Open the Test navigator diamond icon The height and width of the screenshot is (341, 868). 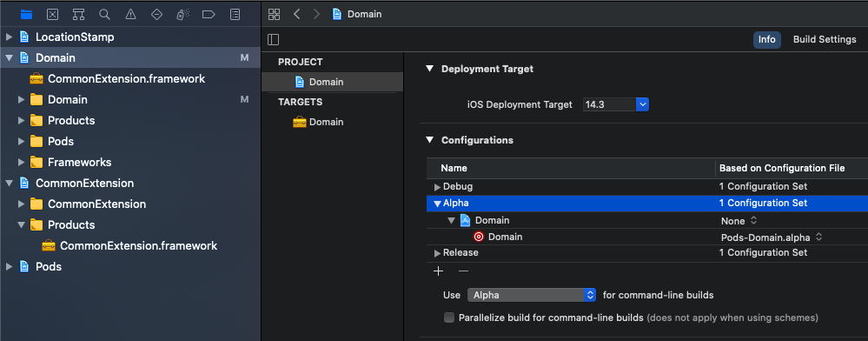tap(156, 15)
